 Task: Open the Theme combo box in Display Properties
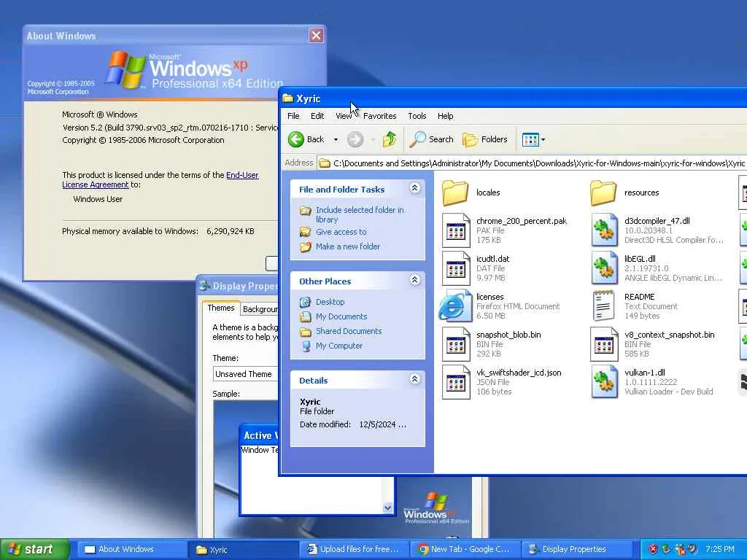click(x=245, y=374)
